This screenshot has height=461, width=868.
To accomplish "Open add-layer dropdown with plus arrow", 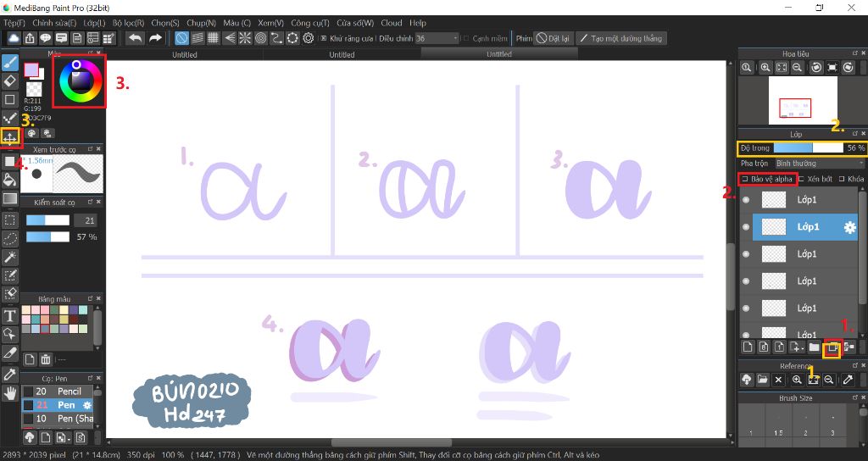I will (x=797, y=347).
